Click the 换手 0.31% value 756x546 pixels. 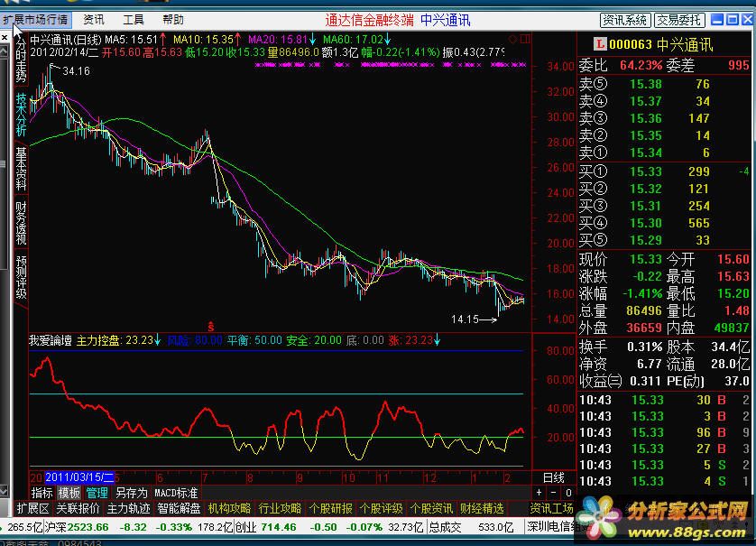click(645, 347)
